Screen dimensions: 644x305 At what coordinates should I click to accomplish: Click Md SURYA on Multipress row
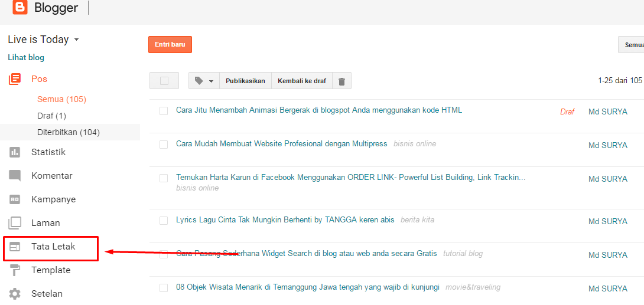pos(608,145)
